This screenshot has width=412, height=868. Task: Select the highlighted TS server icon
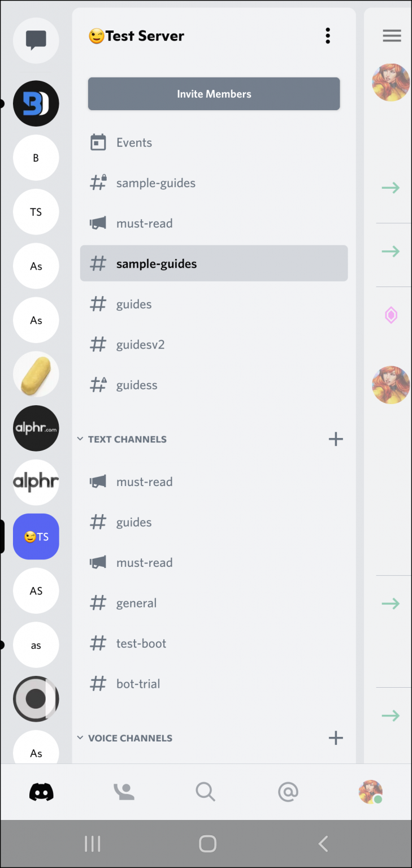pos(36,536)
